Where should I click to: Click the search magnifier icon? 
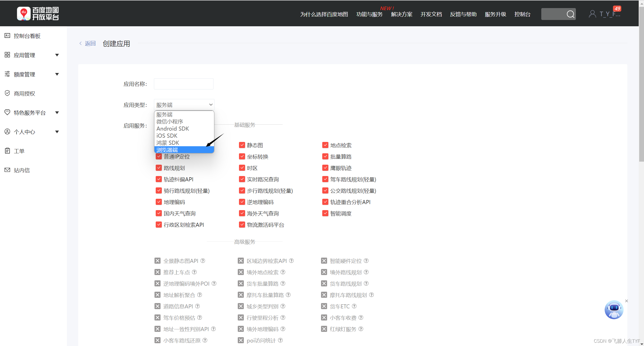tap(570, 14)
